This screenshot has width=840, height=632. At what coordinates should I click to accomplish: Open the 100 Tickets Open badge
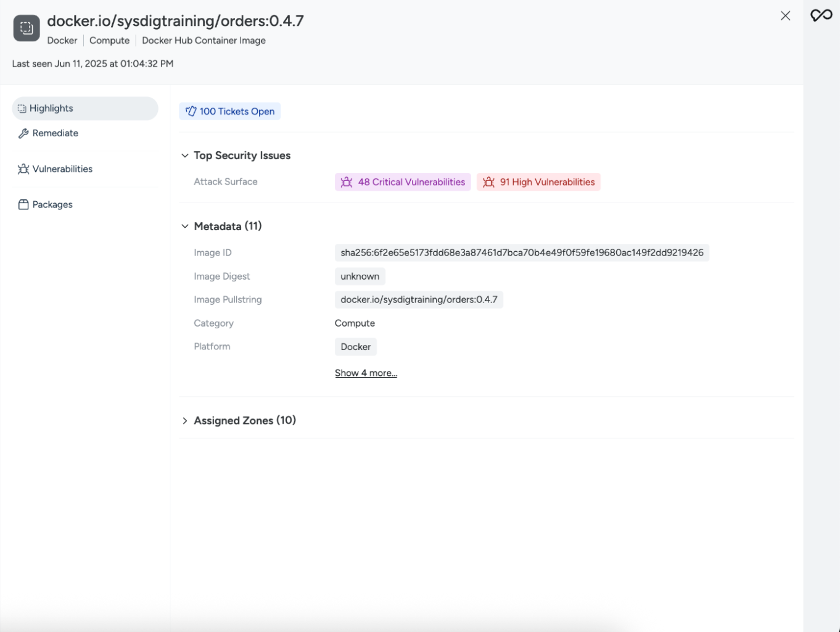tap(229, 112)
